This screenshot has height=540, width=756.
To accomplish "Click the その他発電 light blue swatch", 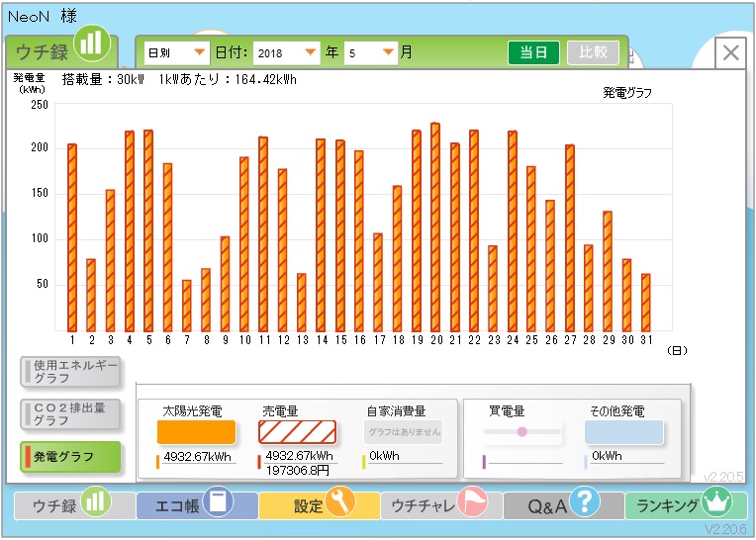I will click(x=623, y=431).
